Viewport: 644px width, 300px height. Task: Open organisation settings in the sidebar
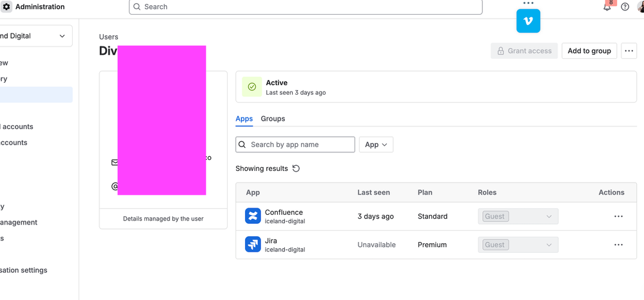[x=24, y=270]
